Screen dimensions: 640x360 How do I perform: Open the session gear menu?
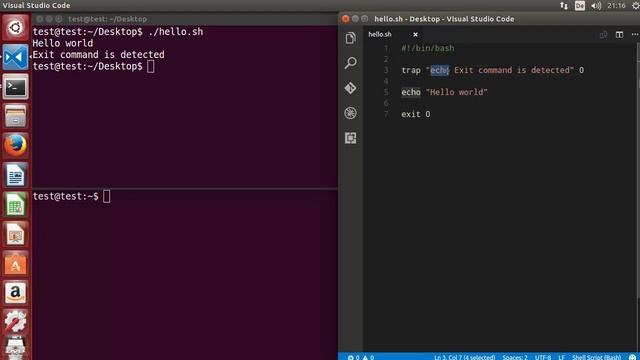[636, 6]
